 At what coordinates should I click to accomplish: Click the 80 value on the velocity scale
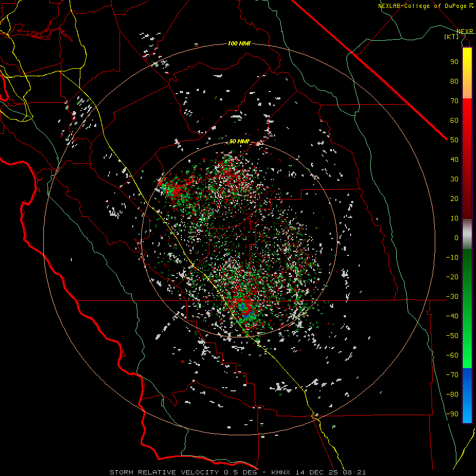click(454, 81)
